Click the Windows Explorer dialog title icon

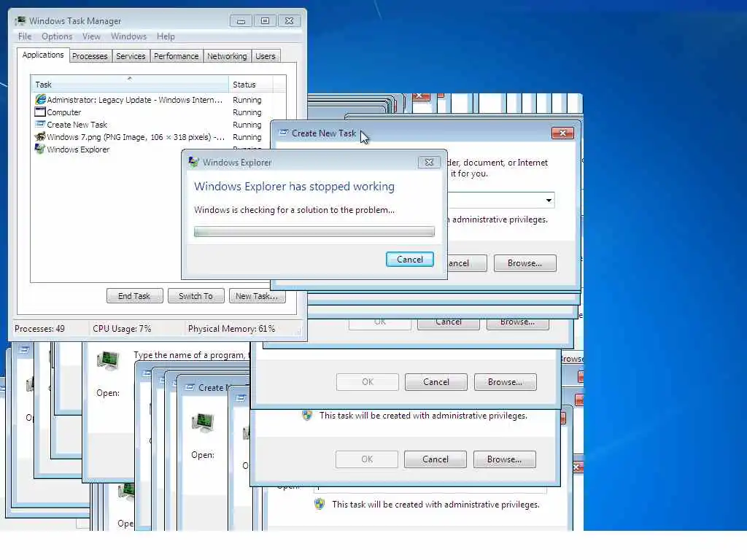pyautogui.click(x=193, y=162)
